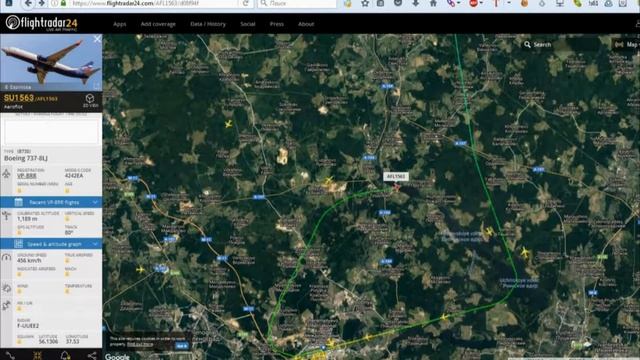
Task: Click the alert bell icon in bottom bar
Action: tap(65, 356)
